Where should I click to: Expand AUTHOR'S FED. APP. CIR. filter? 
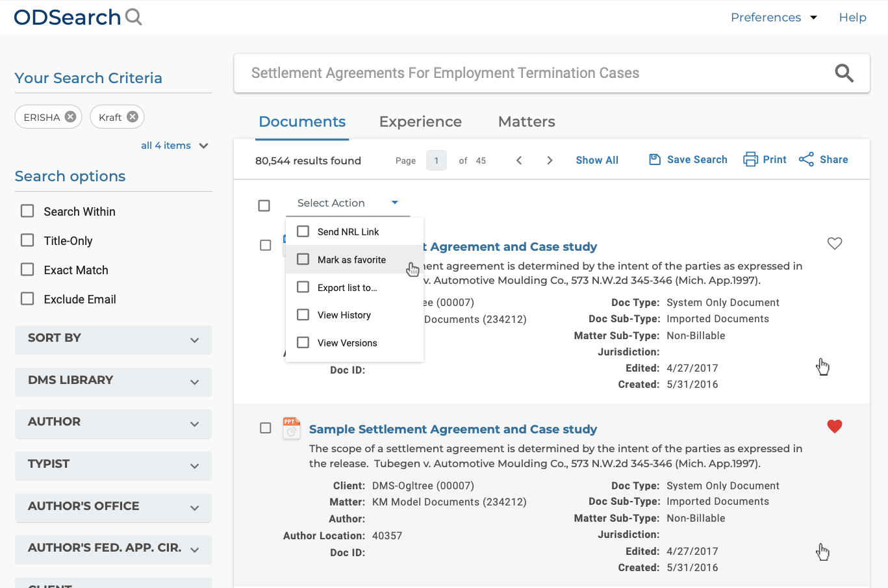point(113,549)
